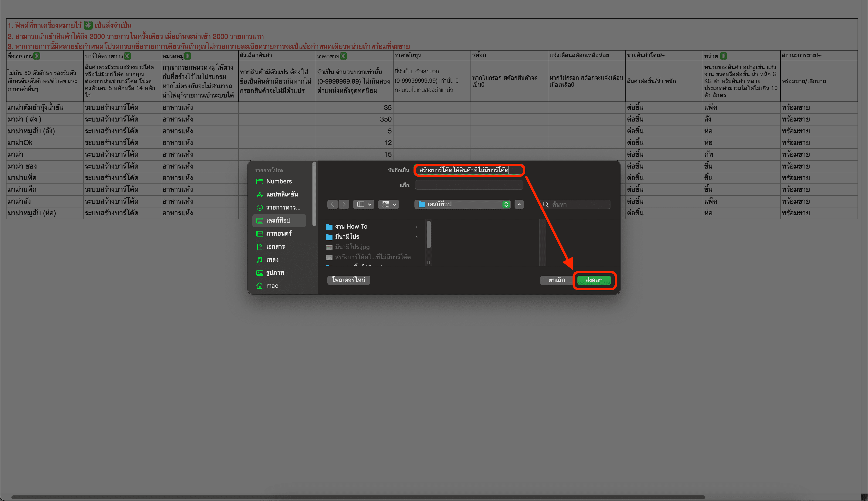Click the โฟลเดอร์ใหม่ new folder button

click(349, 280)
